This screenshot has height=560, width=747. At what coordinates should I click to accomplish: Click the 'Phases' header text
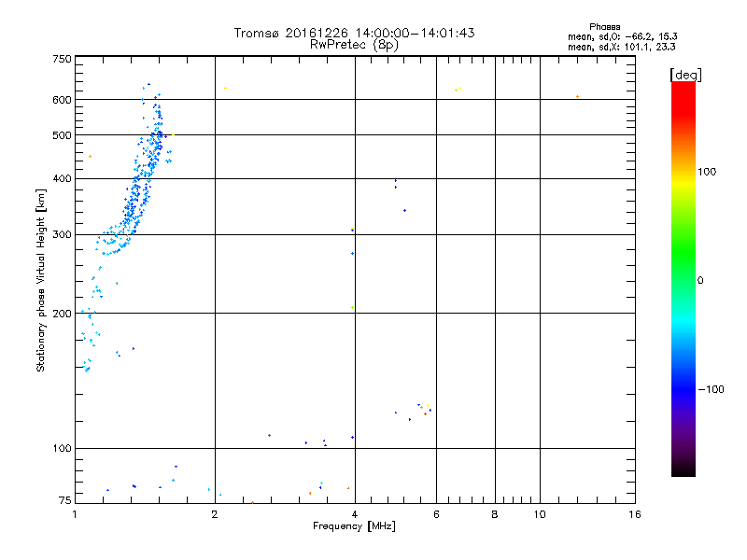coord(604,27)
